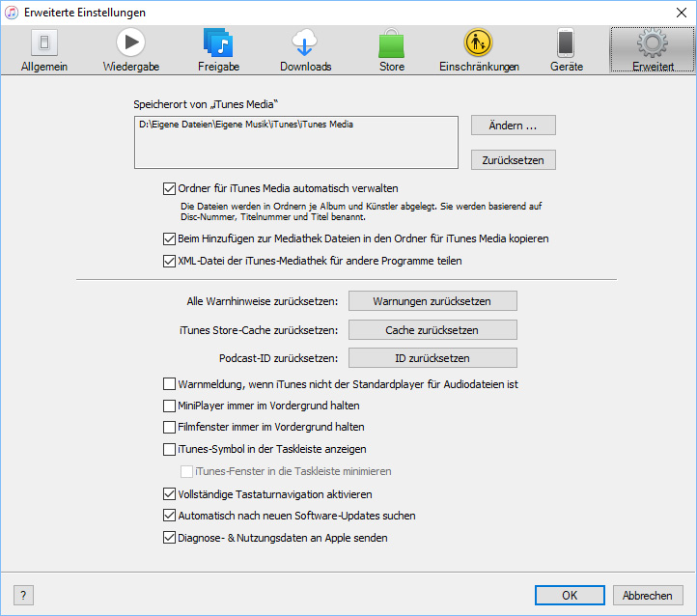Reset media folder location with 'Zurücksetzen'
This screenshot has height=616, width=697.
513,160
